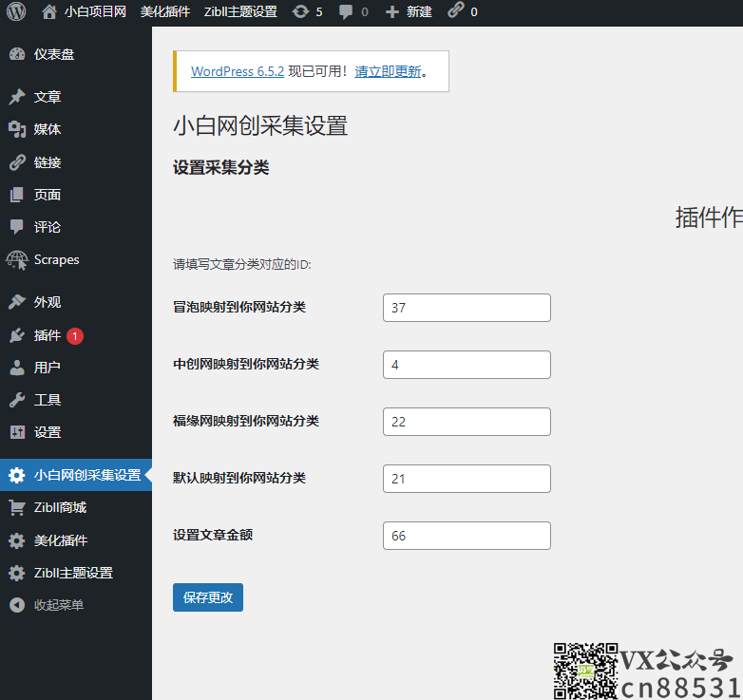
Task: Click the WordPress logo icon
Action: [16, 11]
